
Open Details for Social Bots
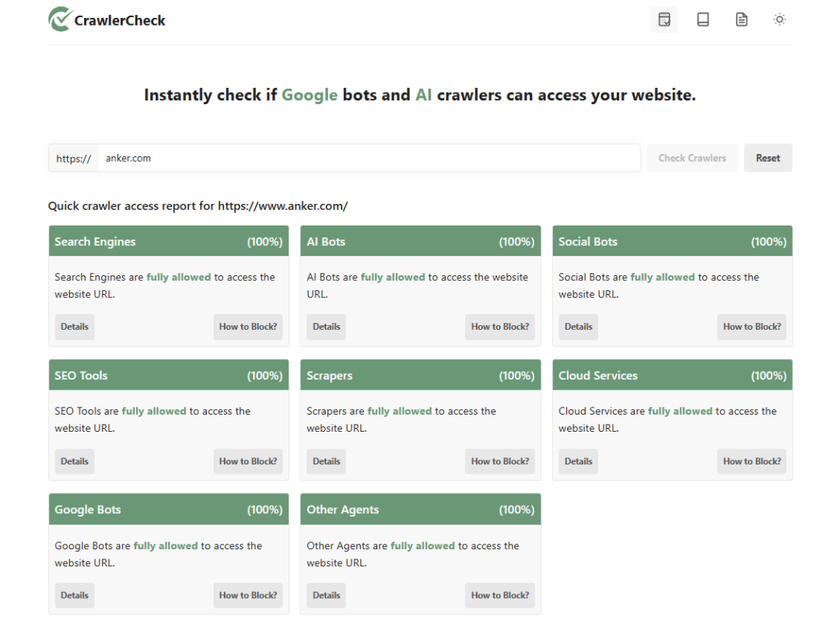[x=579, y=327]
